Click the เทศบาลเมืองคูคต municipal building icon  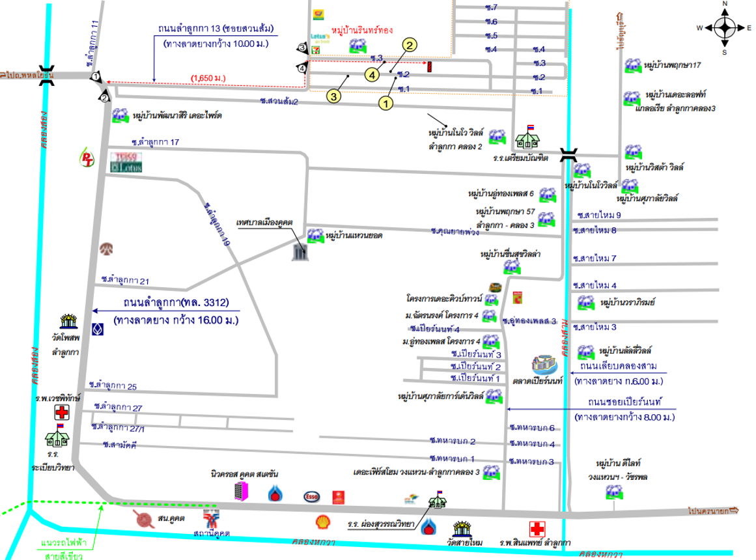pos(300,251)
